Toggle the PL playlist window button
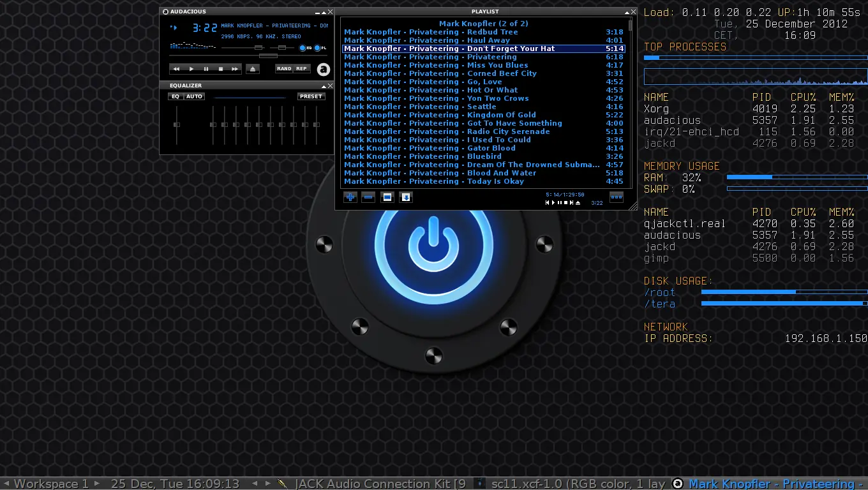868x490 pixels. pyautogui.click(x=320, y=48)
